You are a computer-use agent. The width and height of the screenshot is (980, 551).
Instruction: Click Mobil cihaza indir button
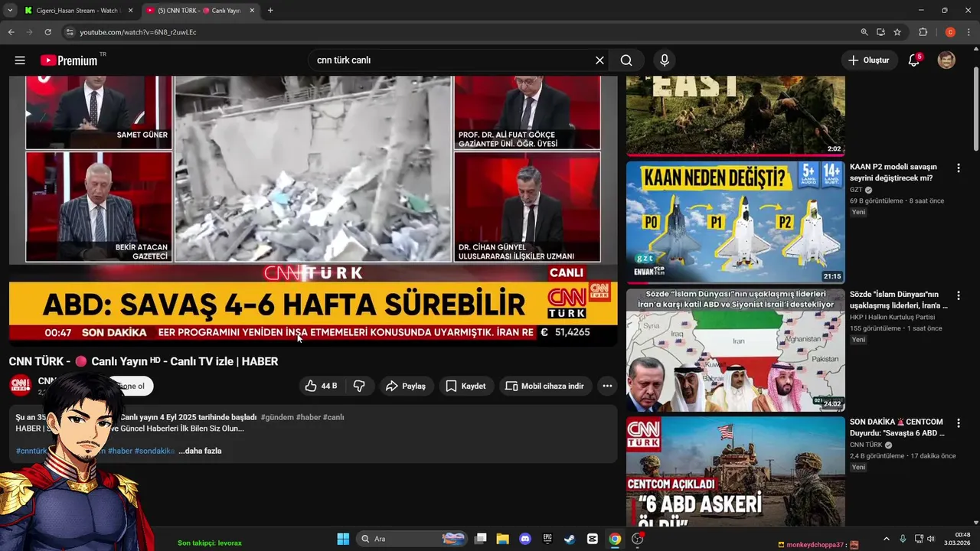click(x=545, y=386)
